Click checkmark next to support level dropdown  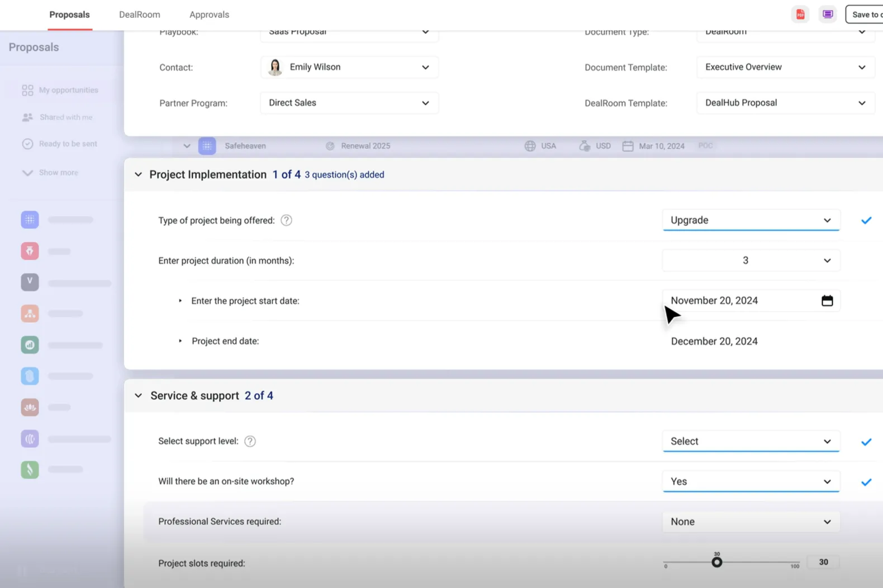click(866, 442)
